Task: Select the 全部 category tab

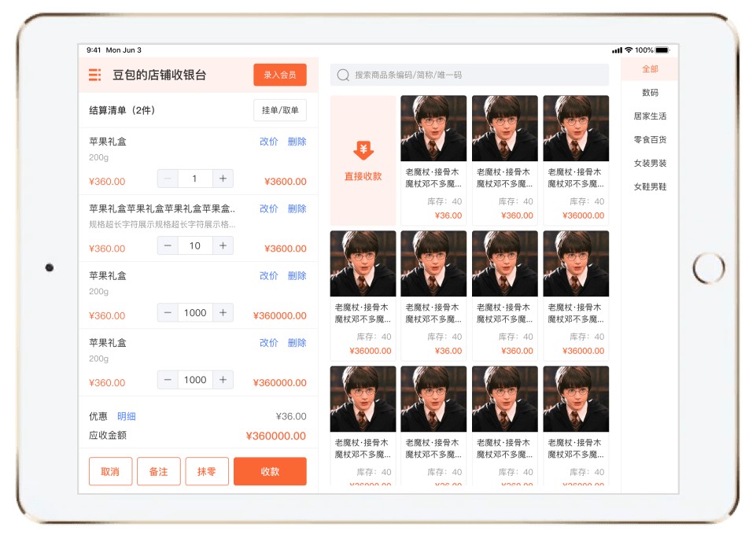Action: click(650, 69)
